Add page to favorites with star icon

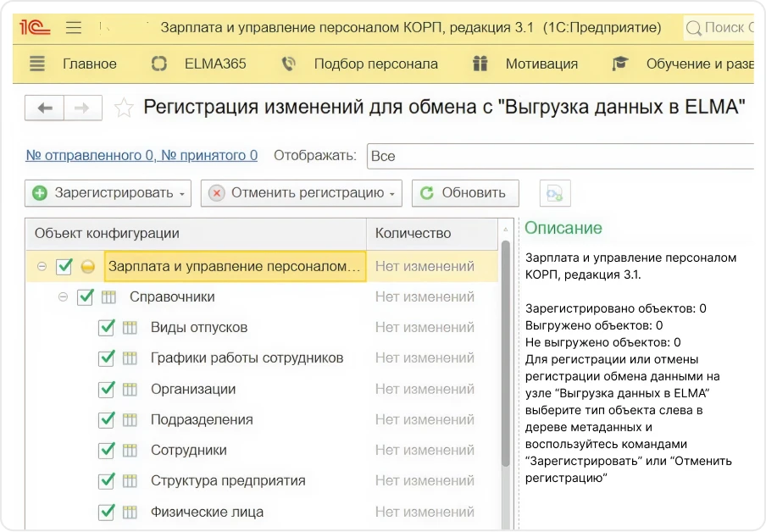pos(124,108)
